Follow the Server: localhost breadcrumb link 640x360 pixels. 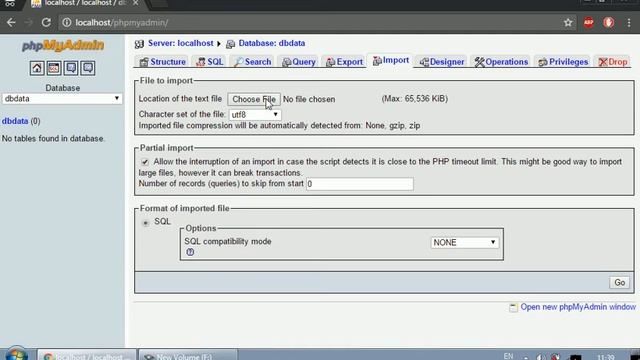click(x=180, y=43)
